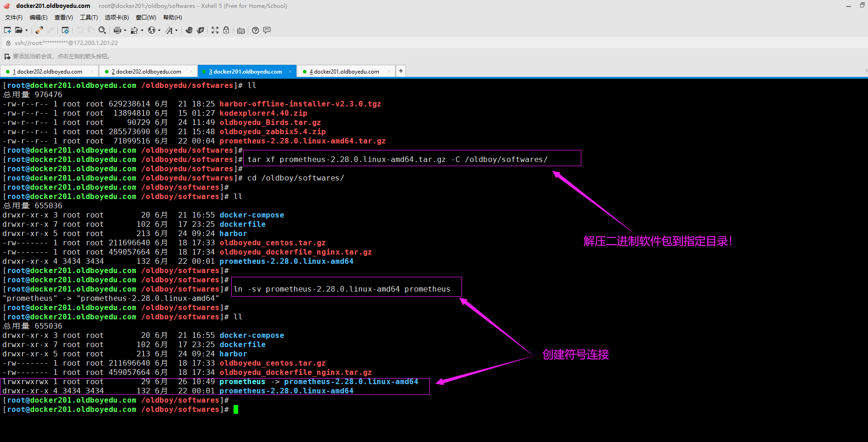
Task: Open the Help question mark icon
Action: pyautogui.click(x=255, y=30)
